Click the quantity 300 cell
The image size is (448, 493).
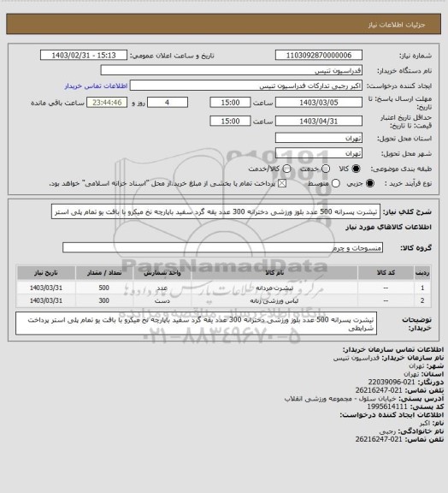pos(104,301)
